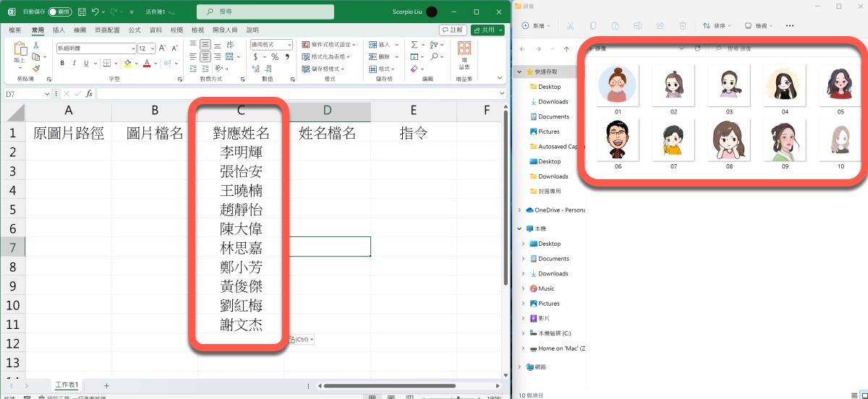
Task: Apply italic formatting in Excel ribbon
Action: pyautogui.click(x=73, y=64)
